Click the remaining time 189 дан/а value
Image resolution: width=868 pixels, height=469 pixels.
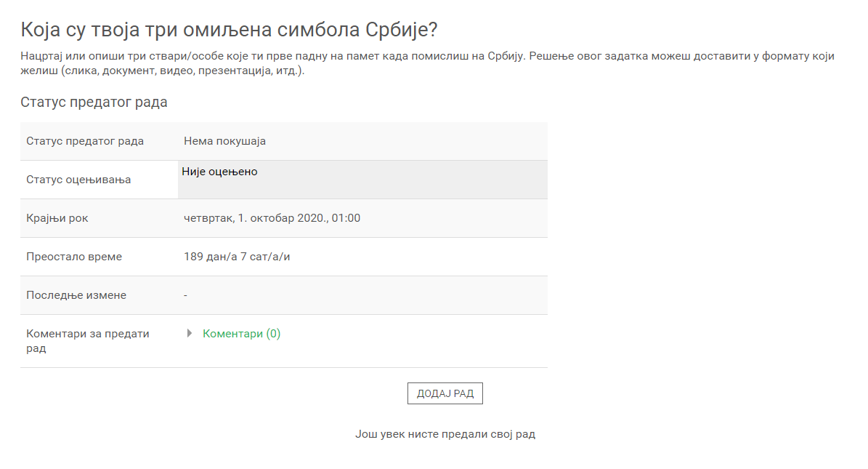[242, 257]
